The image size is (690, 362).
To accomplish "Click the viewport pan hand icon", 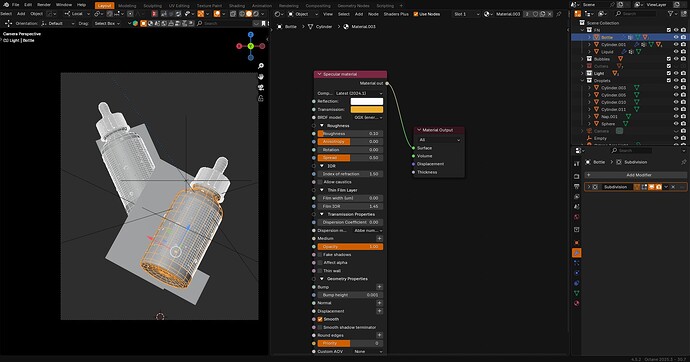I will coord(261,77).
